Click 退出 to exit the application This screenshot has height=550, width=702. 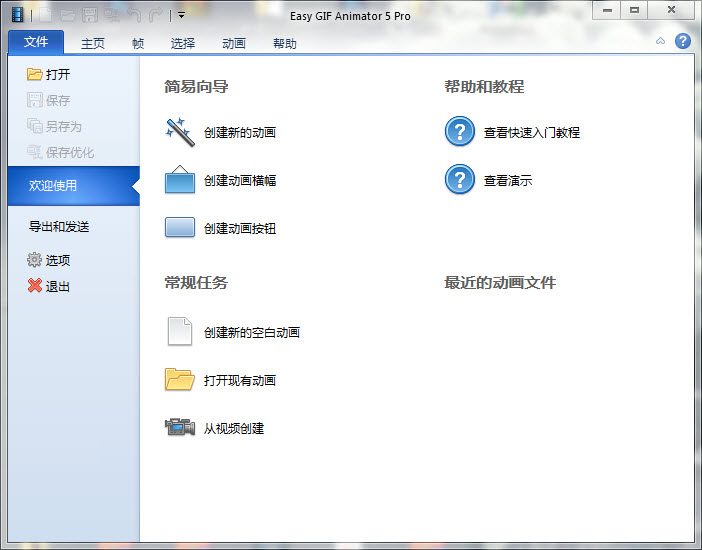pos(49,286)
